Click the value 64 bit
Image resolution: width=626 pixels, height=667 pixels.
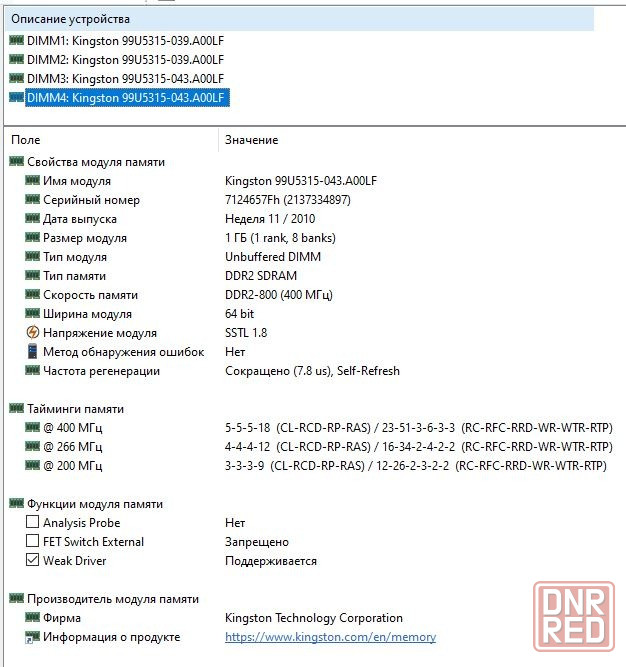[239, 314]
